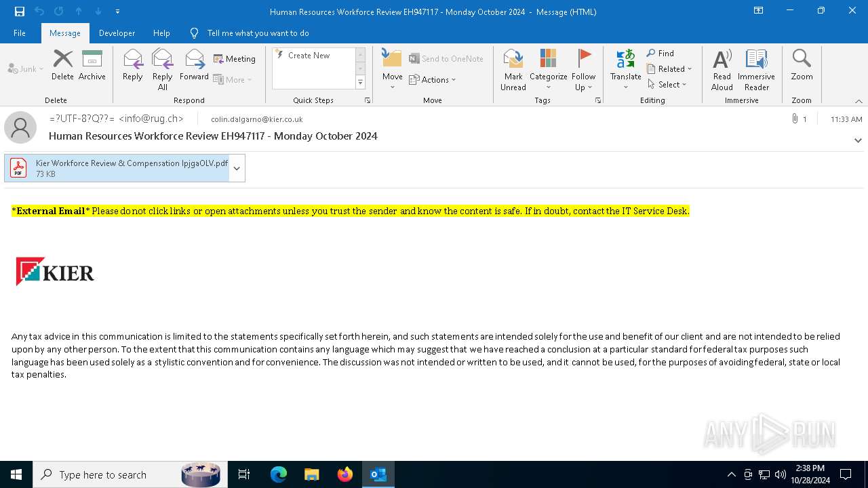The width and height of the screenshot is (868, 488).
Task: Open the notification center
Action: (846, 474)
